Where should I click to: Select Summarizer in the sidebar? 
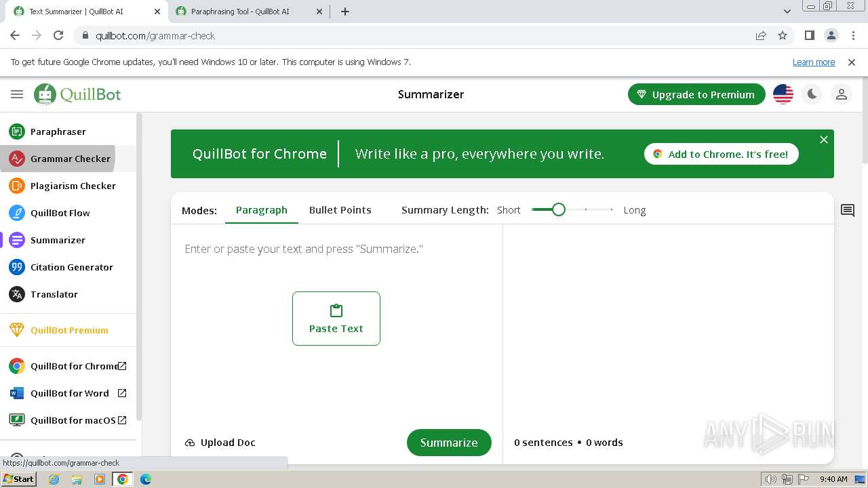pos(68,240)
